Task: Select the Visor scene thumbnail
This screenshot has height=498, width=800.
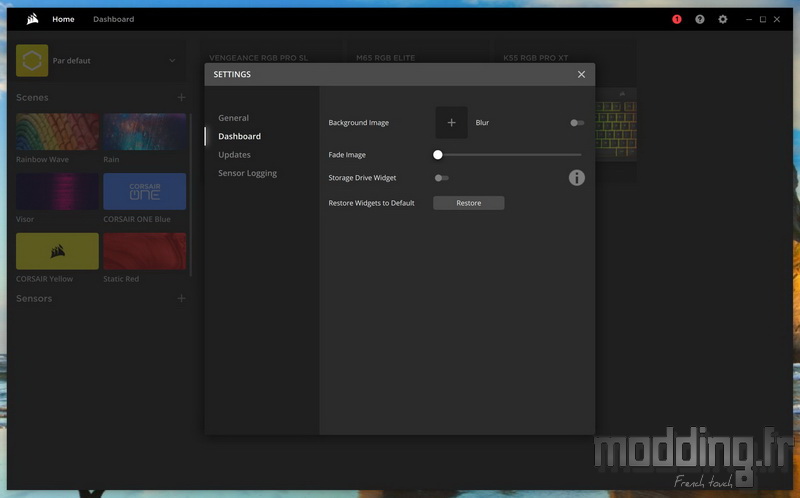Action: point(57,191)
